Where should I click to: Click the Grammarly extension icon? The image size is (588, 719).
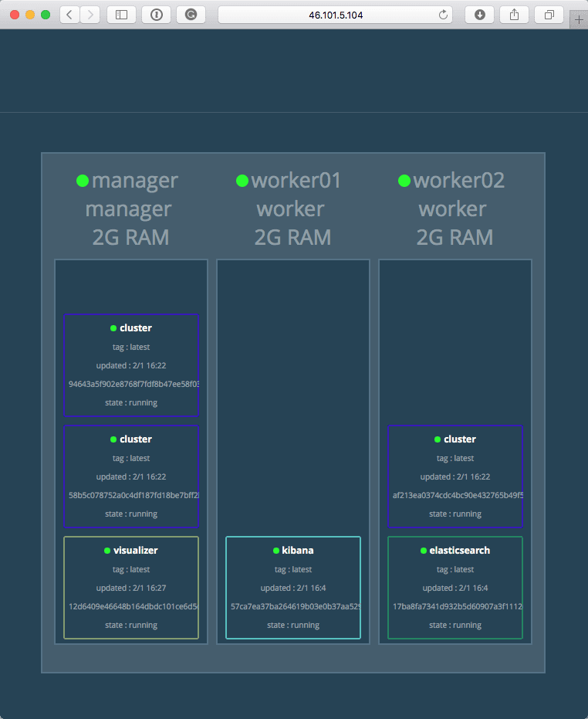191,15
